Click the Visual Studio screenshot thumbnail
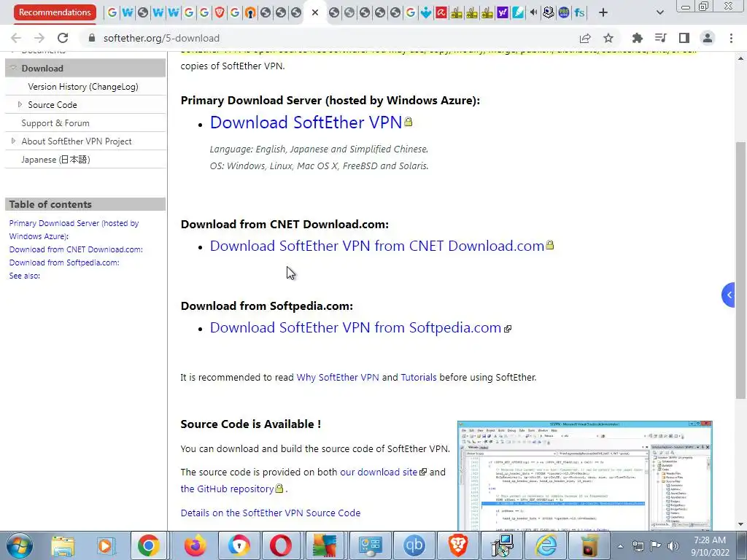Viewport: 747px width, 560px height. point(584,475)
